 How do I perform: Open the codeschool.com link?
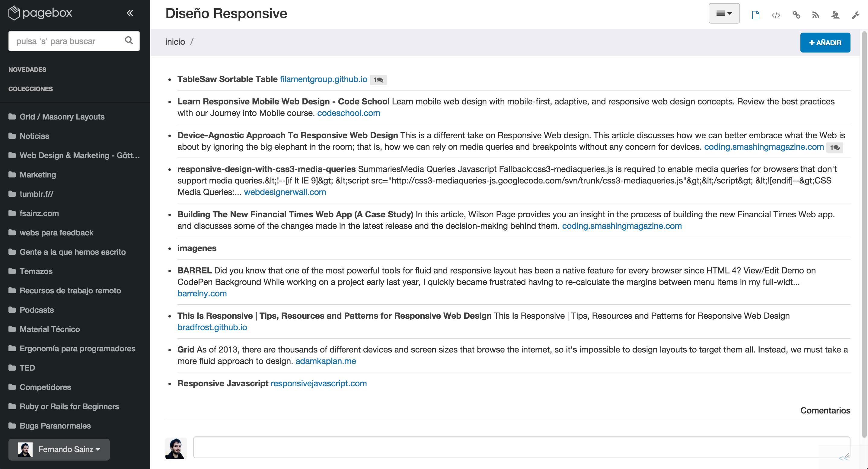point(349,113)
